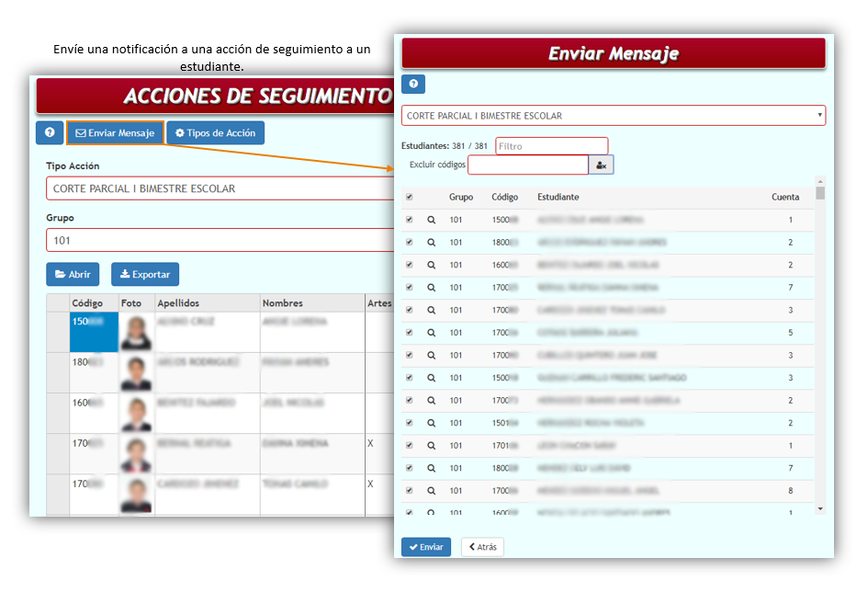The width and height of the screenshot is (868, 592).
Task: Click the student list scrollbar thumb
Action: coord(820,193)
